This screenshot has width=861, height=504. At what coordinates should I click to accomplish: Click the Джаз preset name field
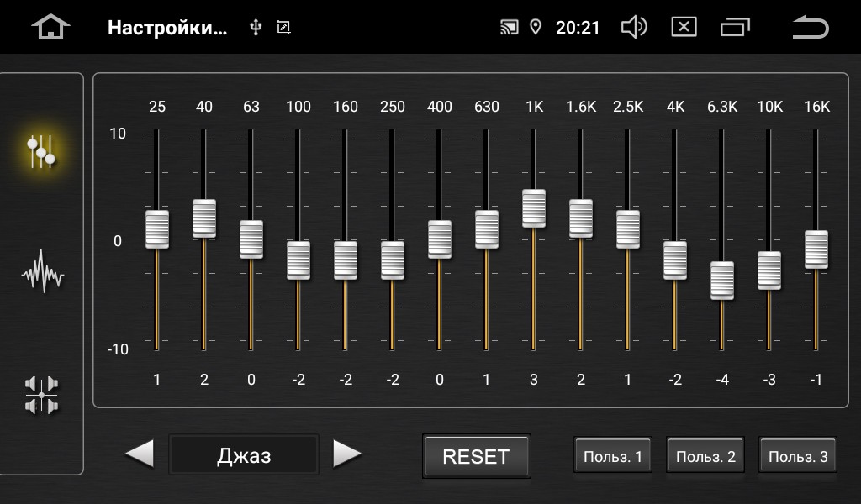pyautogui.click(x=244, y=455)
